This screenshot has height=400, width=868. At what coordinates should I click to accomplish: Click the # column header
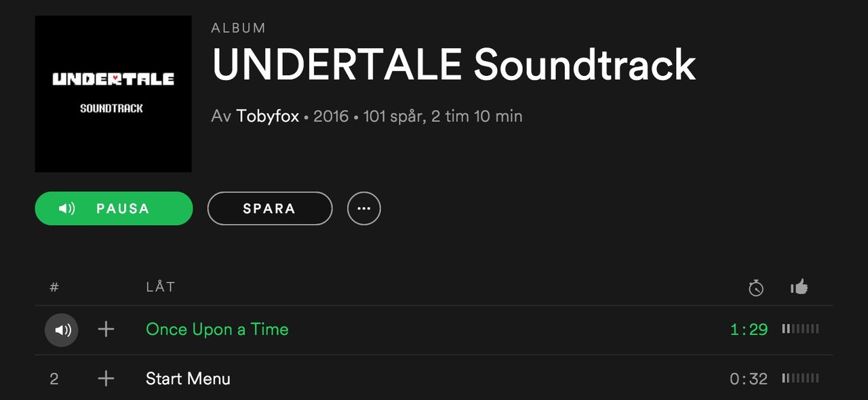click(54, 287)
